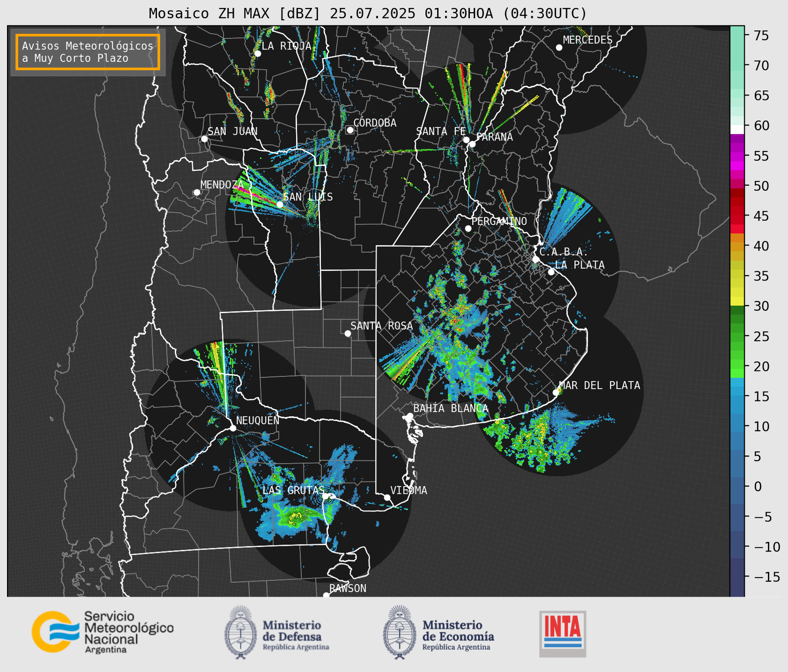Click the BAHÍA BLANCA city marker
This screenshot has width=788, height=672.
pos(410,416)
